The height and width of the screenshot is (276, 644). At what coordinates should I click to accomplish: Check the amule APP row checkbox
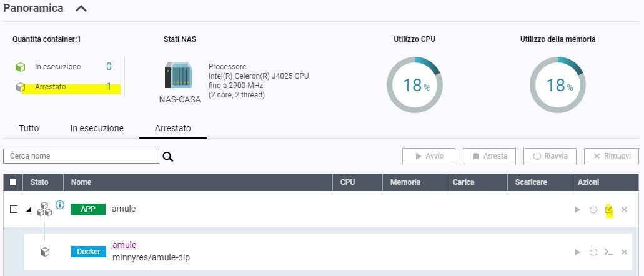click(x=14, y=209)
